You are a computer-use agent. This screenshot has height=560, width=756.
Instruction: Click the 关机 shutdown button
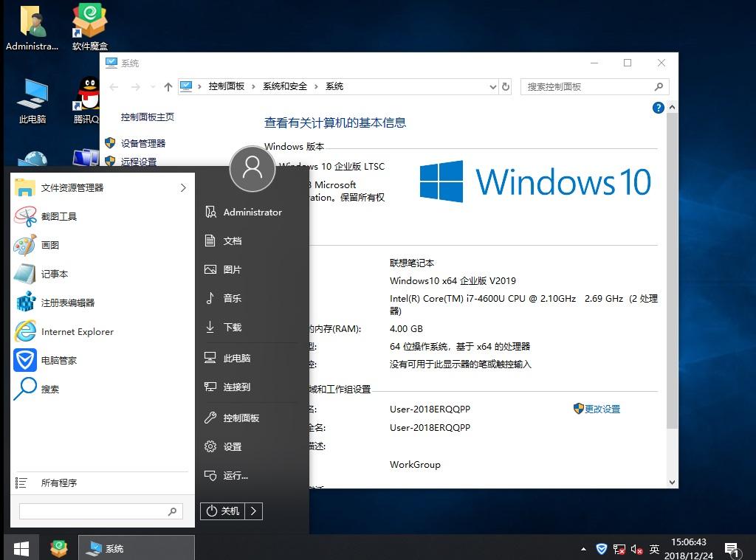click(x=223, y=511)
